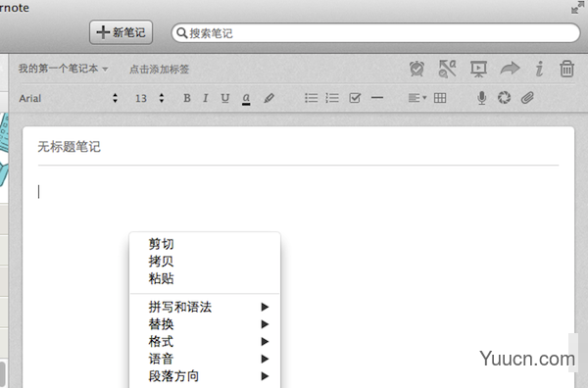Record audio with microphone icon
The height and width of the screenshot is (388, 588).
(482, 98)
